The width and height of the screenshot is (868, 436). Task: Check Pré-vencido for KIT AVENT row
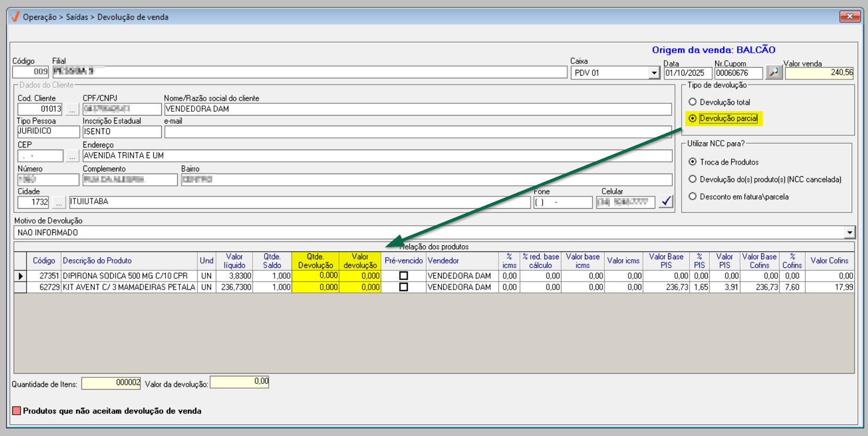[x=403, y=287]
